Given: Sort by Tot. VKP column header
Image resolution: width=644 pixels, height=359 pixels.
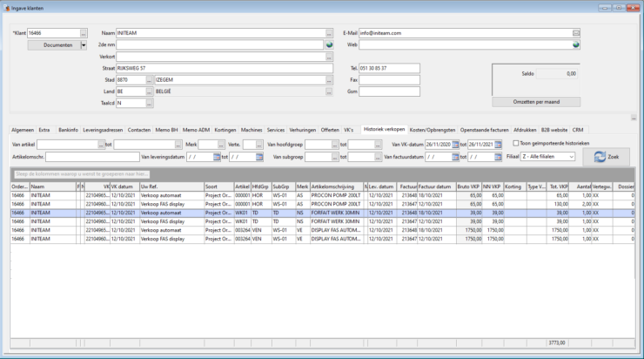Looking at the screenshot, I should [x=558, y=186].
